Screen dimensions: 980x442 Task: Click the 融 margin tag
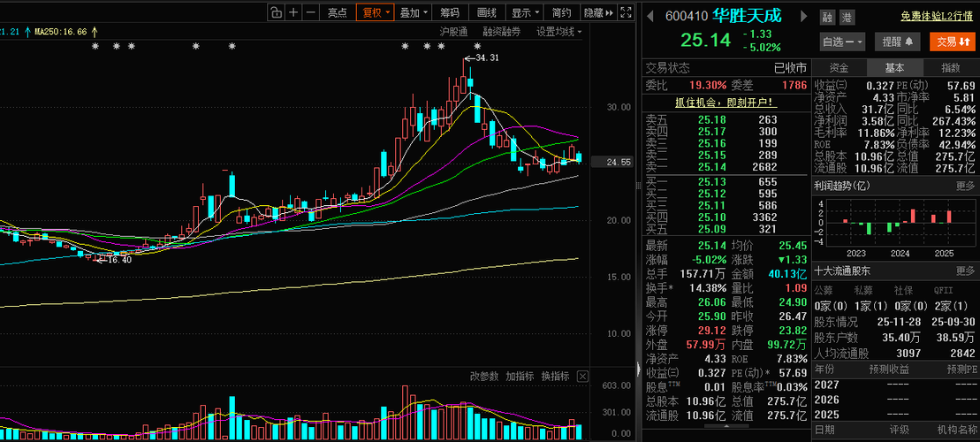pos(827,18)
